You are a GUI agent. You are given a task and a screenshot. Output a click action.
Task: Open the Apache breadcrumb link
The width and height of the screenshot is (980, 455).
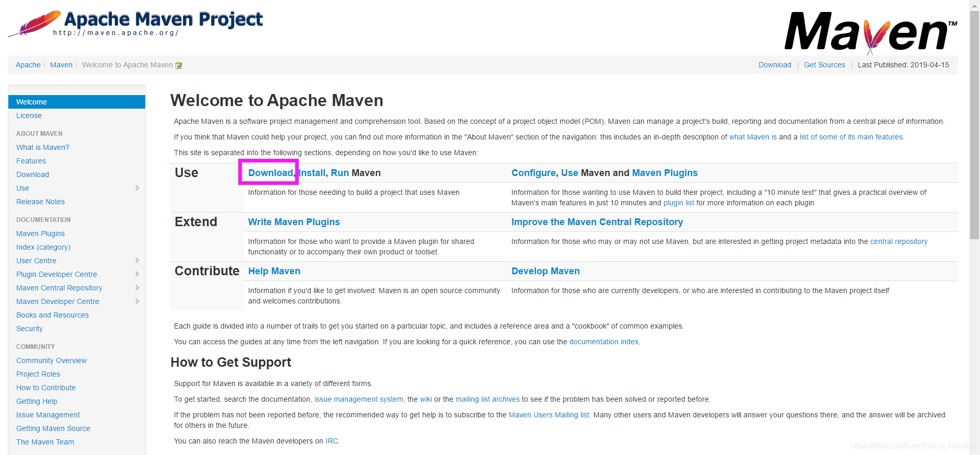(x=28, y=65)
